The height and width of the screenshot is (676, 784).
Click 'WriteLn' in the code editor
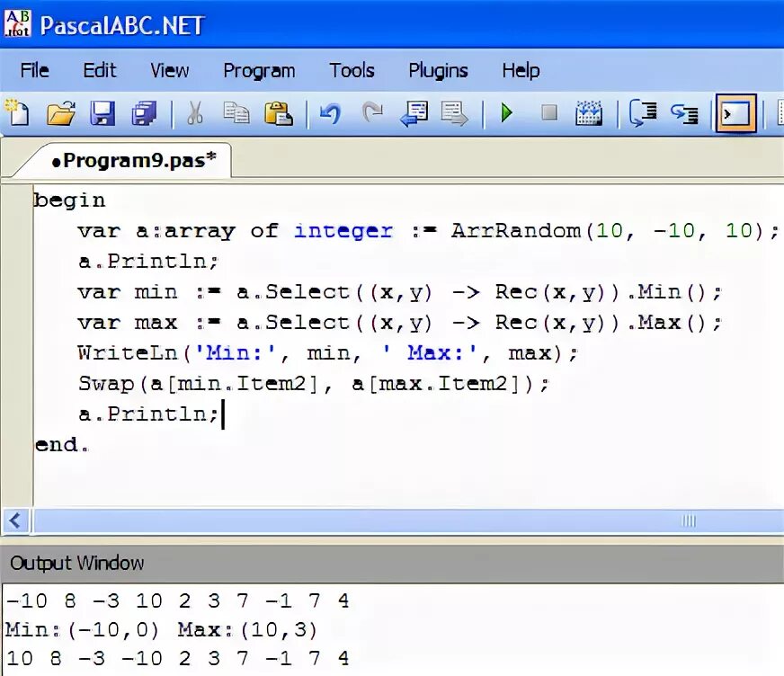128,353
